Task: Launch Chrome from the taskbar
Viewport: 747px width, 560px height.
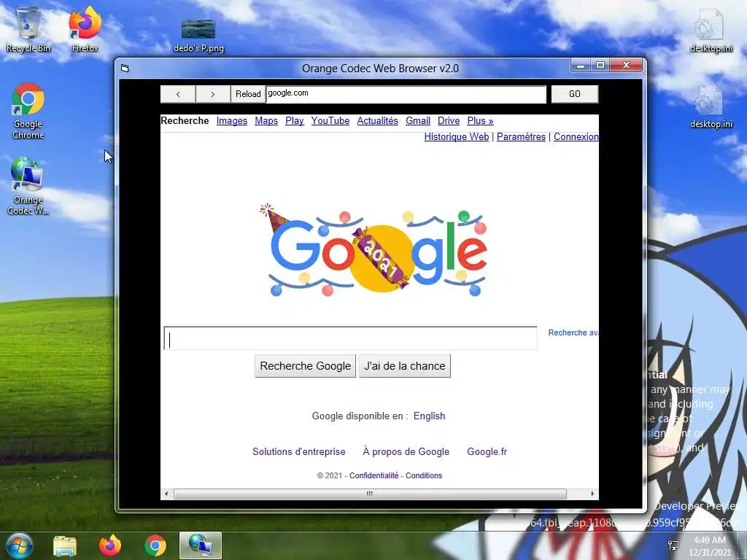Action: [x=155, y=545]
